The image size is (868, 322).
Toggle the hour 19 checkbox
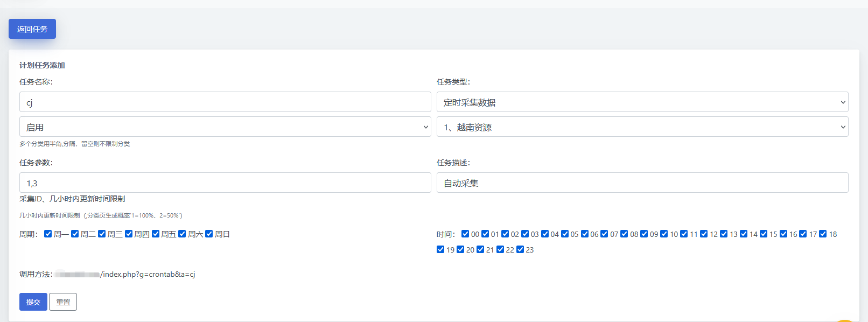[x=440, y=249]
